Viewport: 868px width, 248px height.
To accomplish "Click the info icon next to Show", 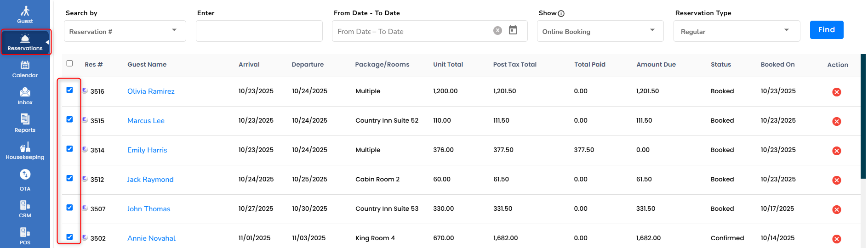I will (x=561, y=14).
